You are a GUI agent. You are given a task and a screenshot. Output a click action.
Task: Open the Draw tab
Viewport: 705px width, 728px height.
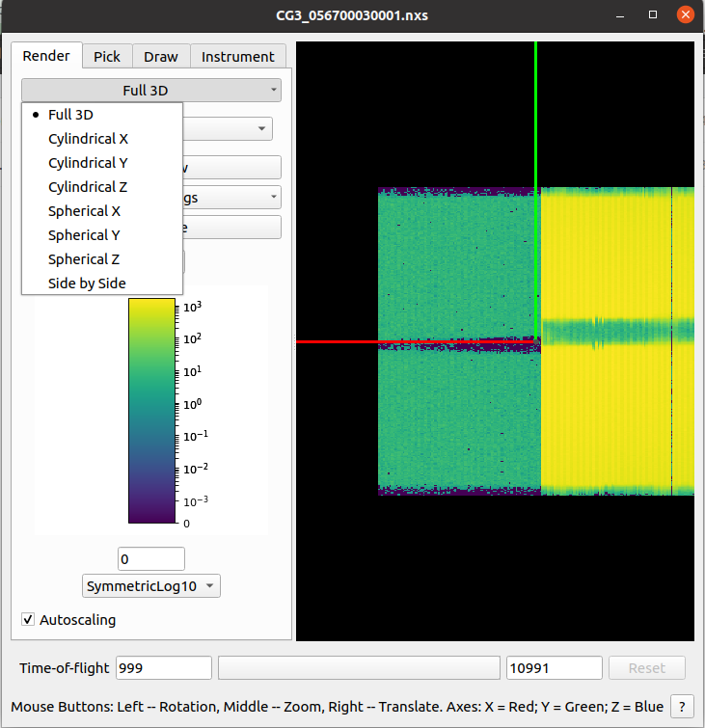click(161, 57)
